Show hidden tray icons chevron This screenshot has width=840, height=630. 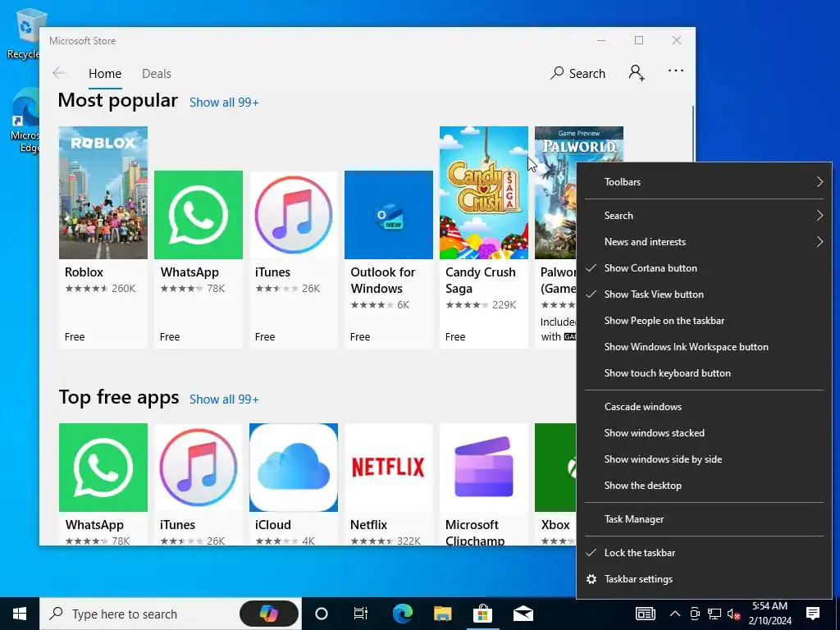tap(675, 614)
